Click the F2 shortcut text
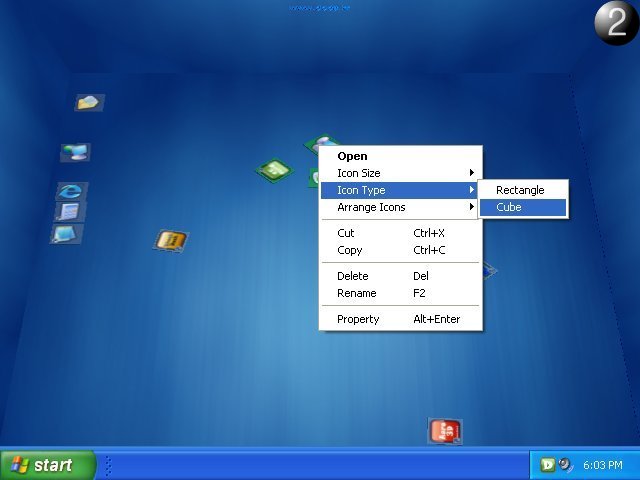640x480 pixels. [x=419, y=293]
